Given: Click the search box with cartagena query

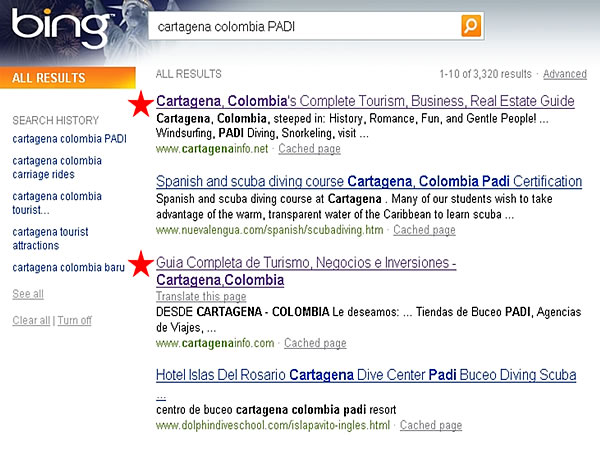Looking at the screenshot, I should click(305, 26).
